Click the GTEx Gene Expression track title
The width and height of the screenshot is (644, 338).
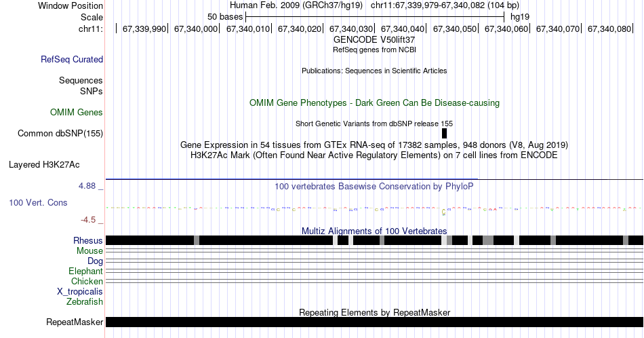pos(374,145)
